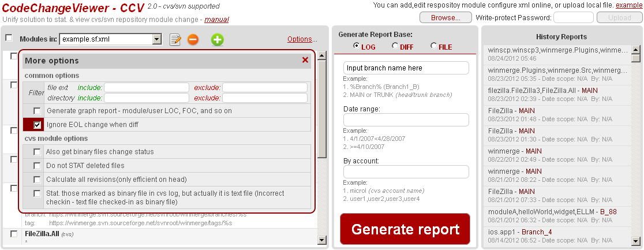The width and height of the screenshot is (644, 250).
Task: Open the example.sf.xml modules dropdown
Action: 157,39
